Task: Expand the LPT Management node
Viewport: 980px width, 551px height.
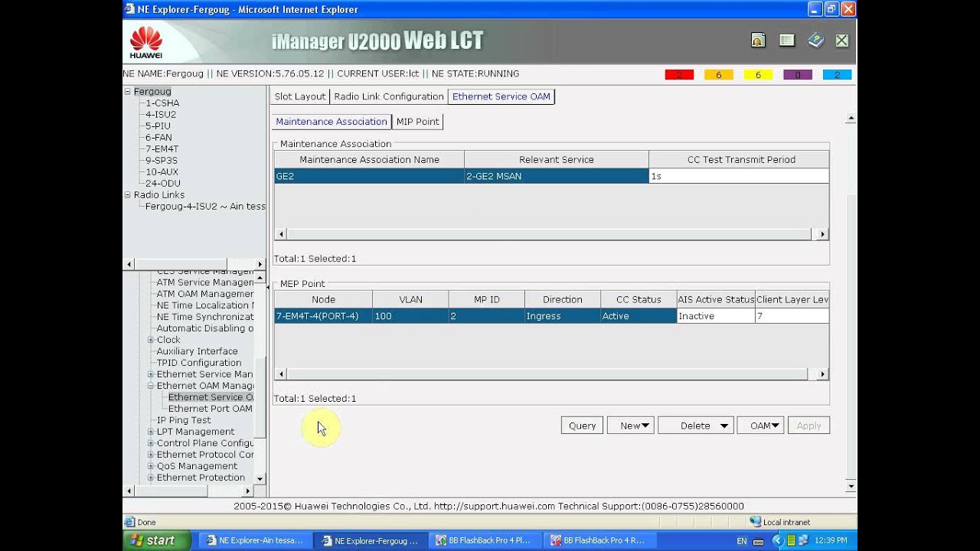Action: 151,432
